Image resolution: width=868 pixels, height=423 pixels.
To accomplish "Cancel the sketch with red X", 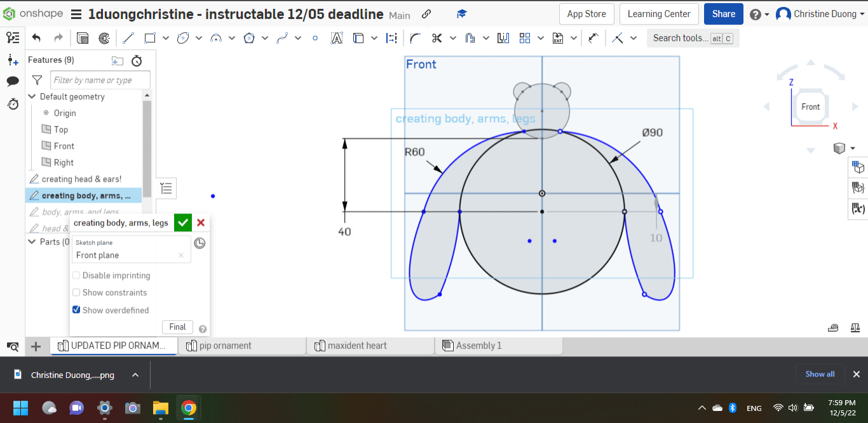I will point(201,223).
